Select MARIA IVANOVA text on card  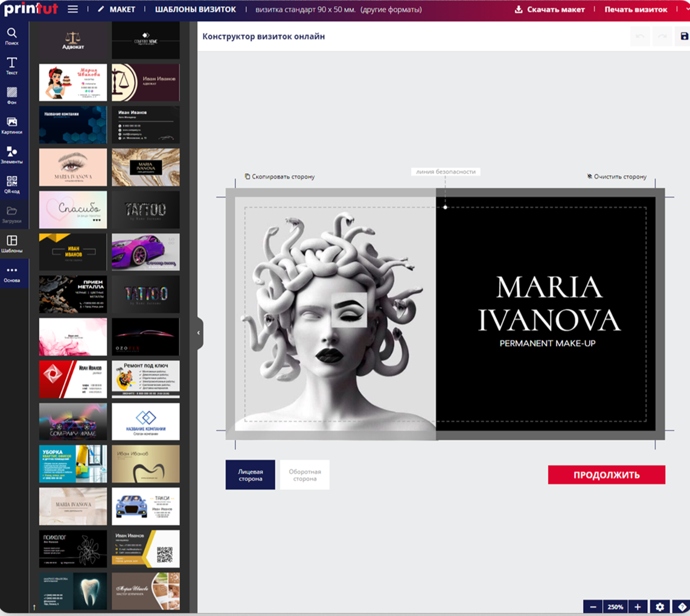pos(549,303)
